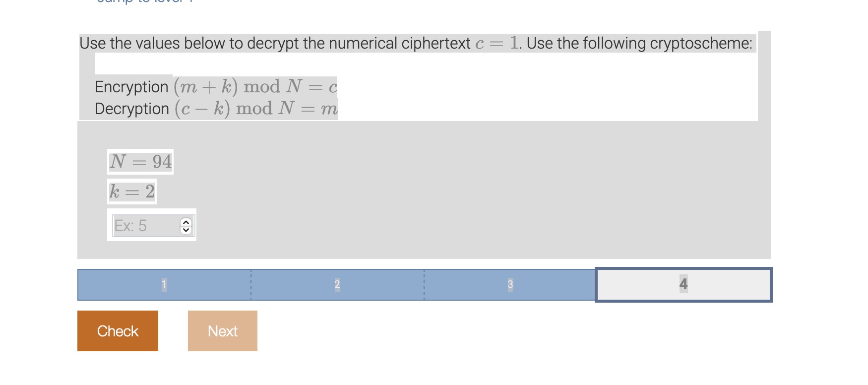Click the divider between level 1 and 2
868x385 pixels.
click(x=251, y=284)
